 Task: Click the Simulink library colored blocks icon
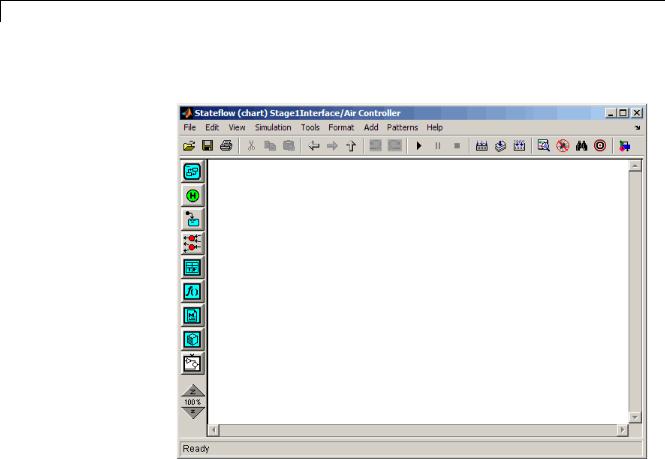pos(625,146)
